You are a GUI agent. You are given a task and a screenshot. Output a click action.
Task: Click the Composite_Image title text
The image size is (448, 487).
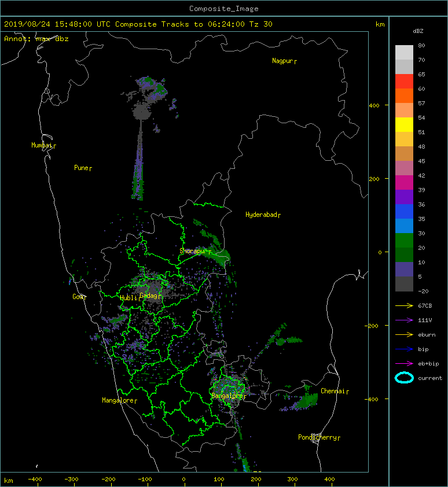[224, 9]
